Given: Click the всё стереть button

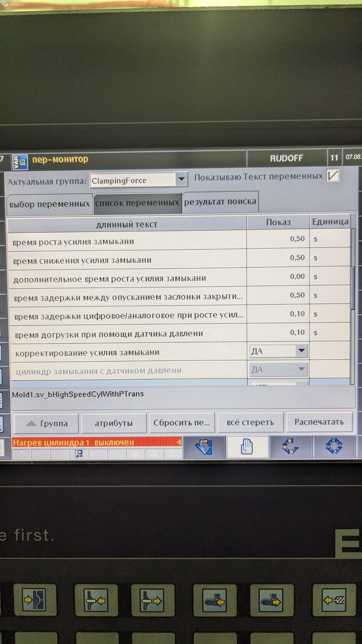Looking at the screenshot, I should 250,422.
